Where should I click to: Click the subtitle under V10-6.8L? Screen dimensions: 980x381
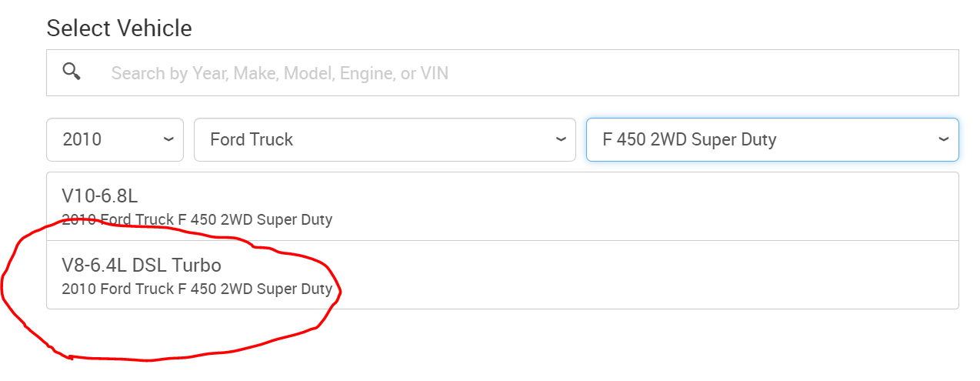coord(197,220)
